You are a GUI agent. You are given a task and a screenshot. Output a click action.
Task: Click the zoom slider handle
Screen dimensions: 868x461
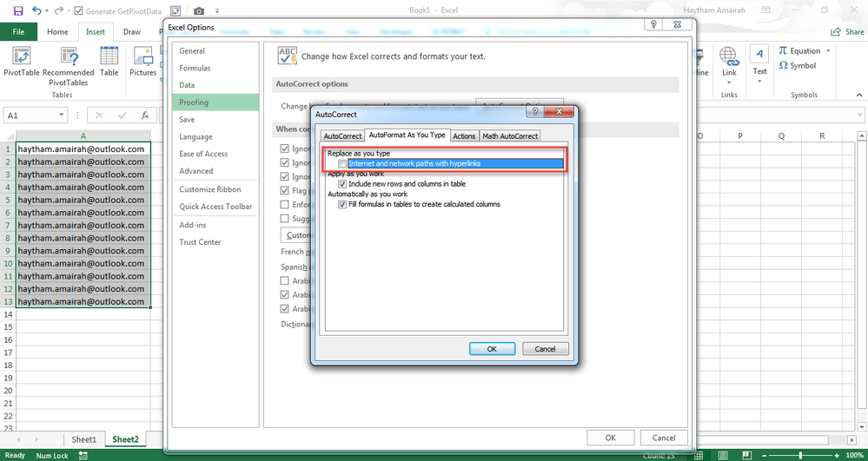(801, 455)
